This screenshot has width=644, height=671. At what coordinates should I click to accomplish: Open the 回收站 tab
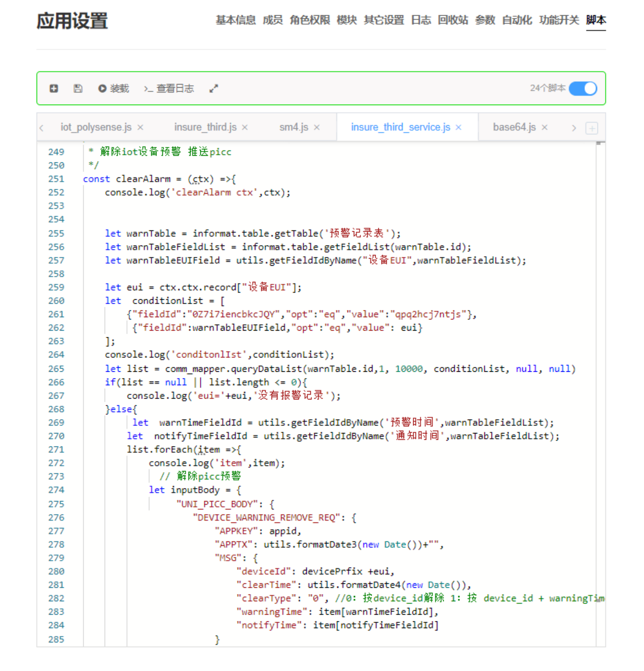[x=453, y=20]
